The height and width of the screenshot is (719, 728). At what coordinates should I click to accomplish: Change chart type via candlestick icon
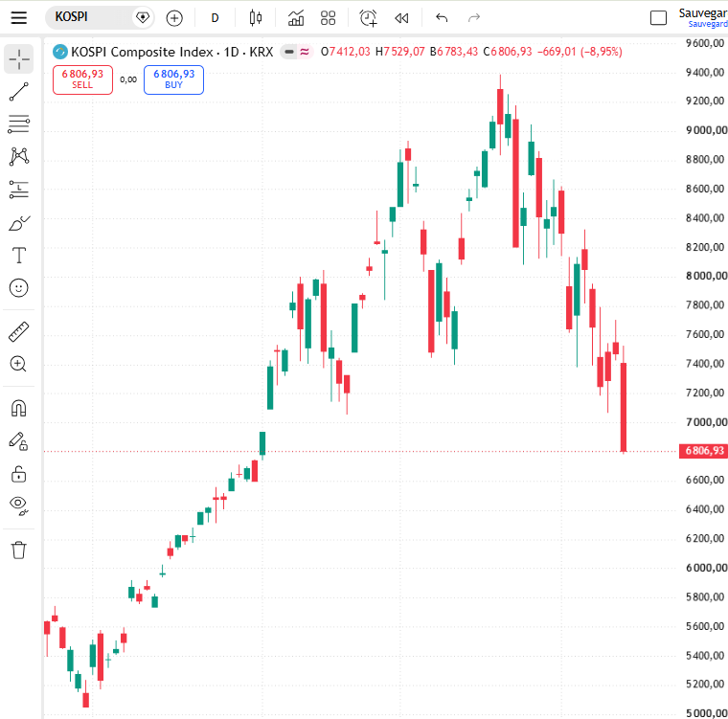tap(256, 18)
